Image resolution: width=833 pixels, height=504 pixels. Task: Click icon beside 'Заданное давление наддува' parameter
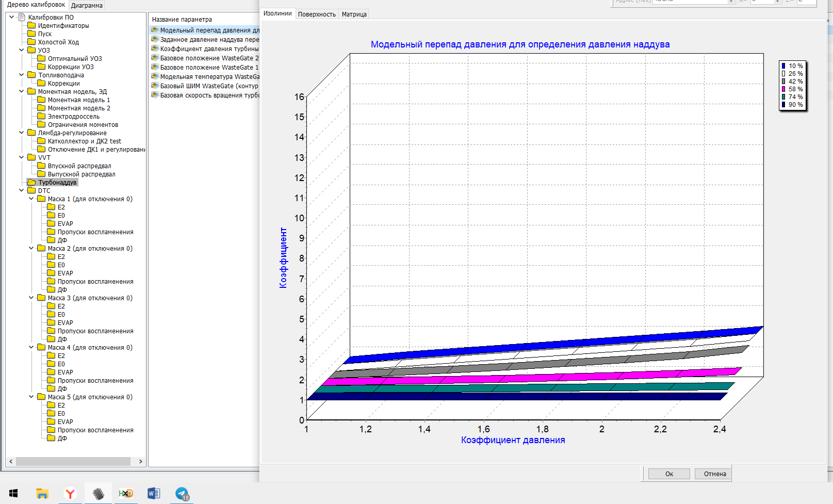[154, 39]
